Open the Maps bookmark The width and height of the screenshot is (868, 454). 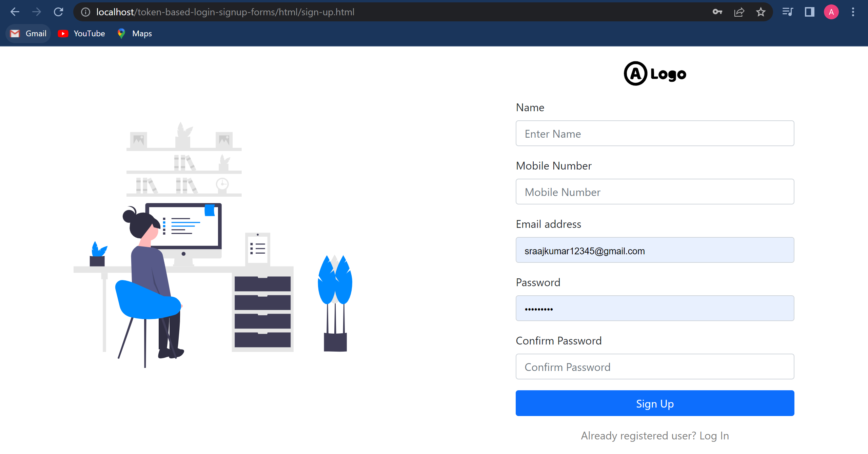point(135,34)
